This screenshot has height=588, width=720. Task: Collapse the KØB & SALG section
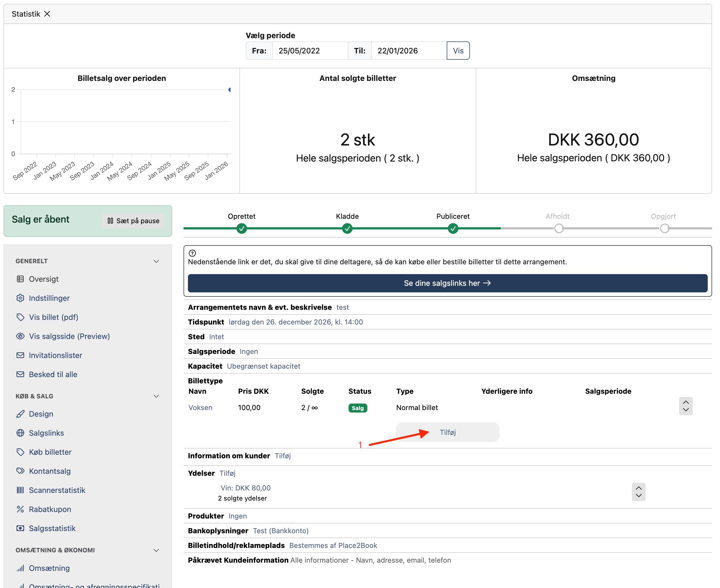156,396
